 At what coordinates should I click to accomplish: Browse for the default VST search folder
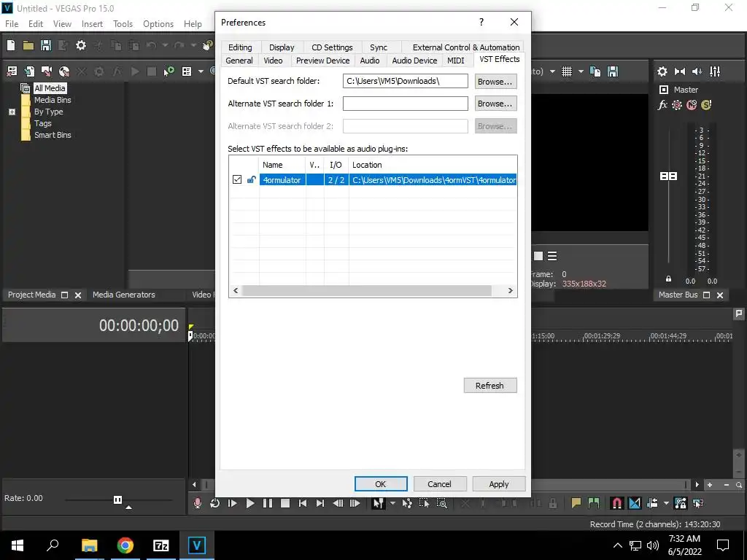(x=495, y=82)
